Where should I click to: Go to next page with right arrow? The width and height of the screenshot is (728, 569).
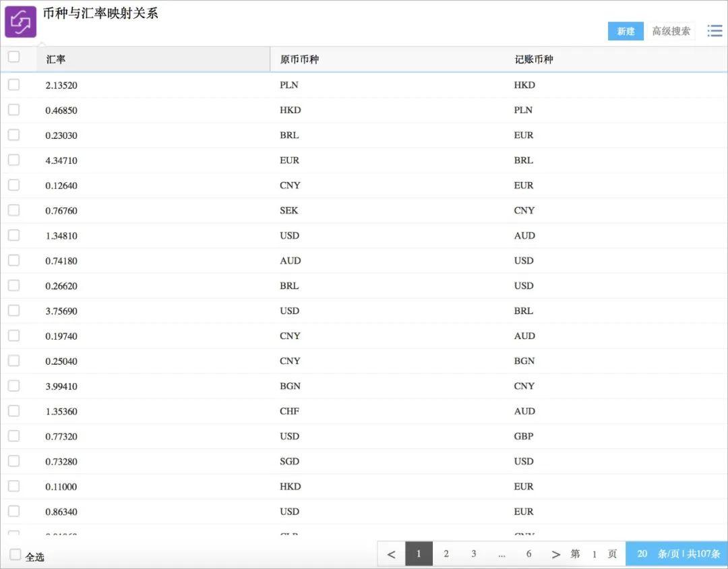[555, 554]
